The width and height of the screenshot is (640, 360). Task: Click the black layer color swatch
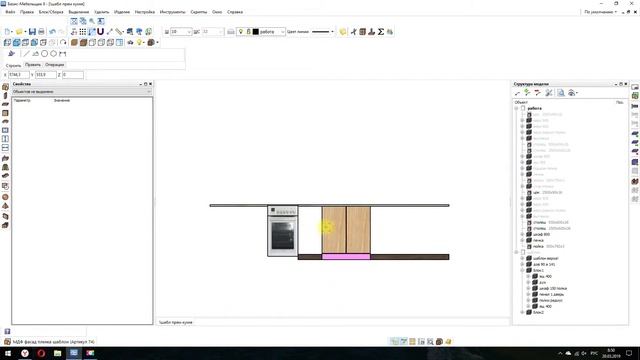256,31
